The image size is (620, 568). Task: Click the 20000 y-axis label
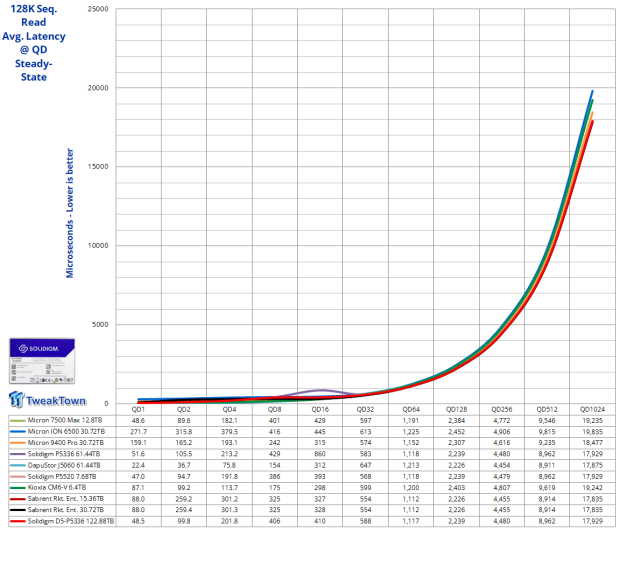pos(98,88)
